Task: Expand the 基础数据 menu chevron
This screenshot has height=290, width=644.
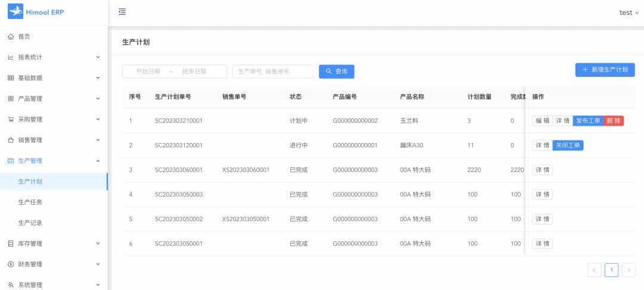Action: (98, 77)
